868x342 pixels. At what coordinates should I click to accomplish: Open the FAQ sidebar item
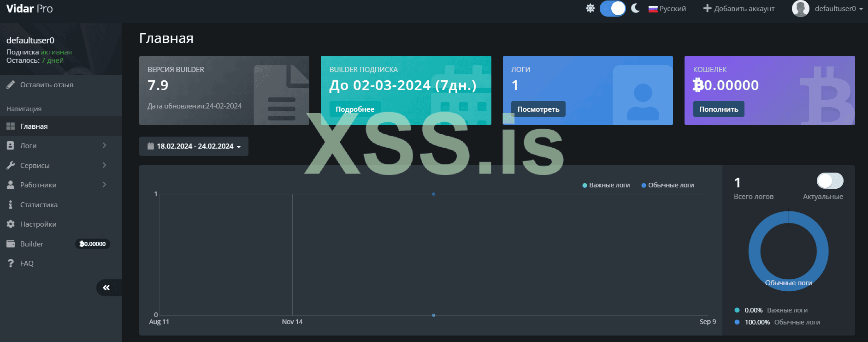61,263
